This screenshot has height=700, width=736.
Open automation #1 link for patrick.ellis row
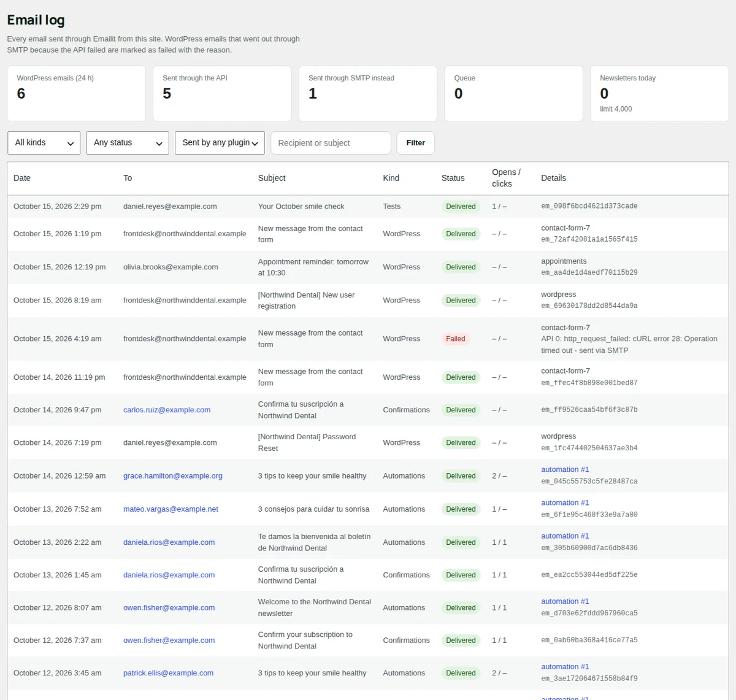[565, 666]
